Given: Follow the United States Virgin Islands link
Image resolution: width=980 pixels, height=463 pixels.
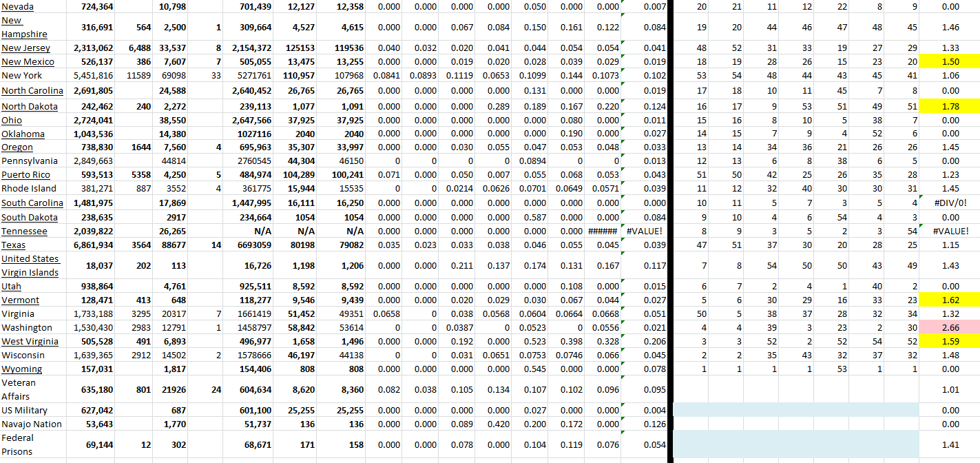Looking at the screenshot, I should pyautogui.click(x=30, y=265).
